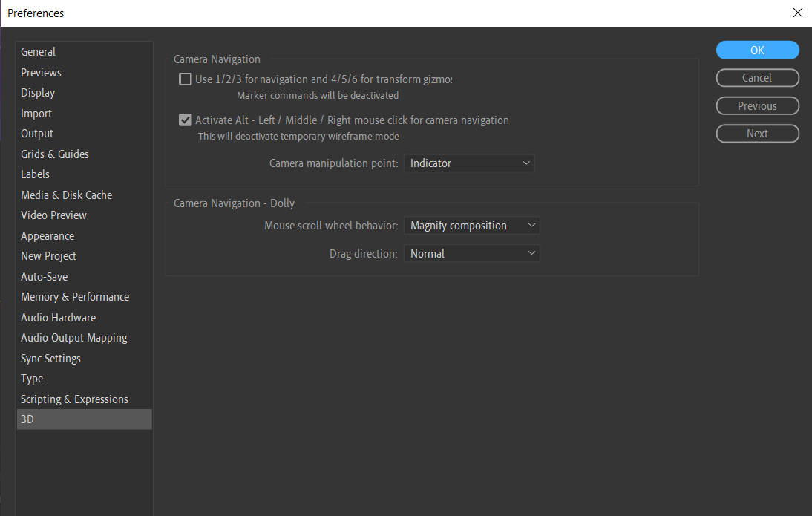Open the Mouse scroll wheel behavior dropdown
Screen dimensions: 812x516
click(x=471, y=225)
